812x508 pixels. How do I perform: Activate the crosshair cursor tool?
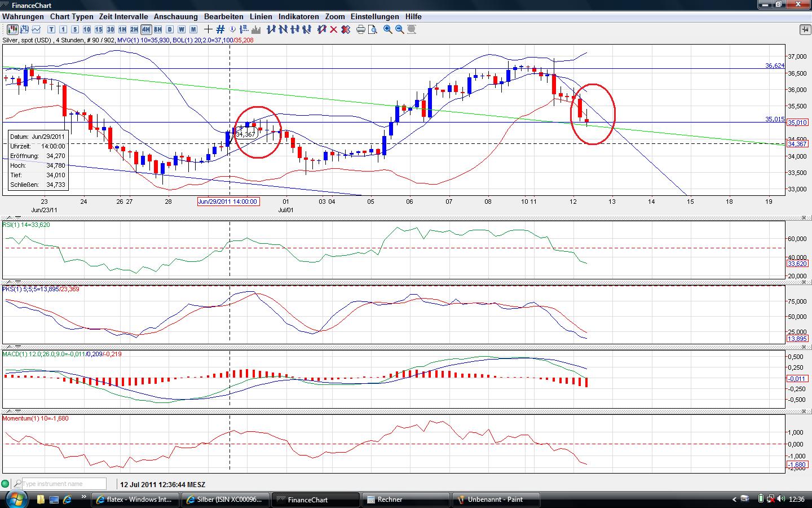(x=209, y=29)
